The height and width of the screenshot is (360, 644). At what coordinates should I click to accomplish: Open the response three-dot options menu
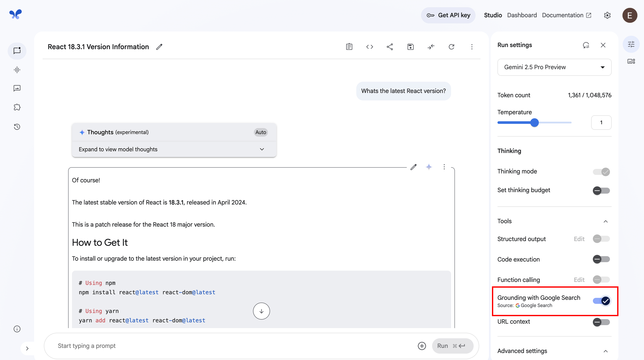[444, 167]
